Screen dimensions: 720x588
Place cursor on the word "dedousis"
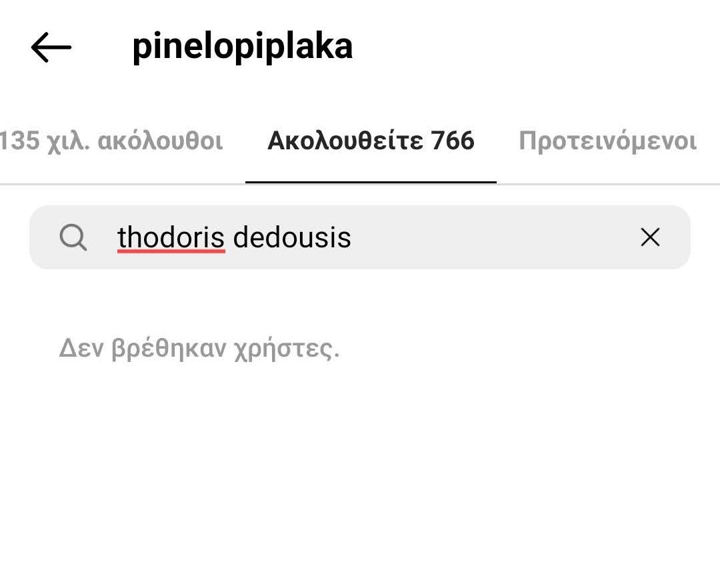coord(292,237)
